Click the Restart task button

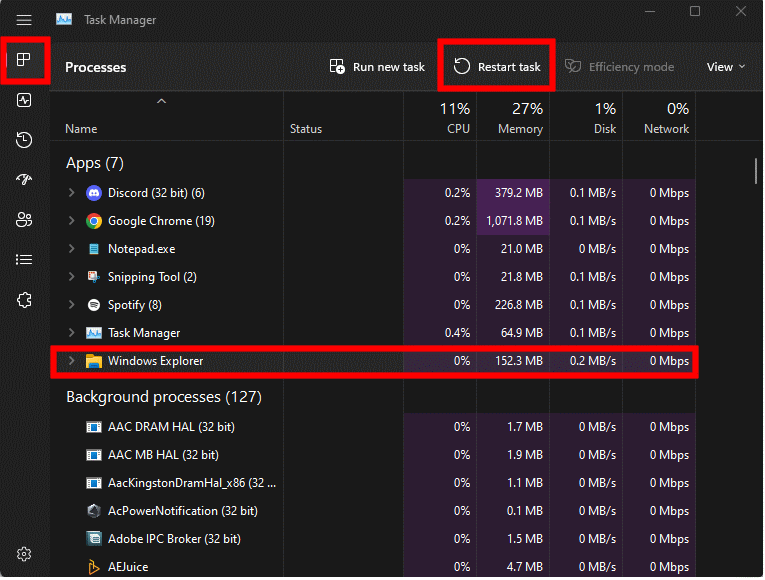click(x=497, y=67)
